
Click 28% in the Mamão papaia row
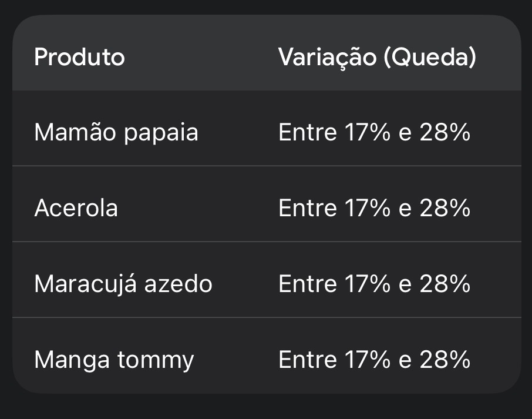tap(445, 133)
